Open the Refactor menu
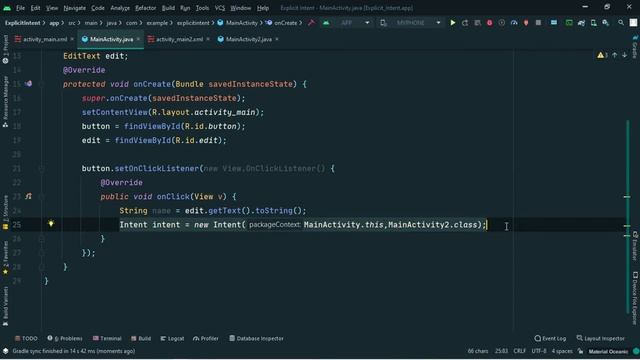This screenshot has width=640, height=360. (x=145, y=8)
